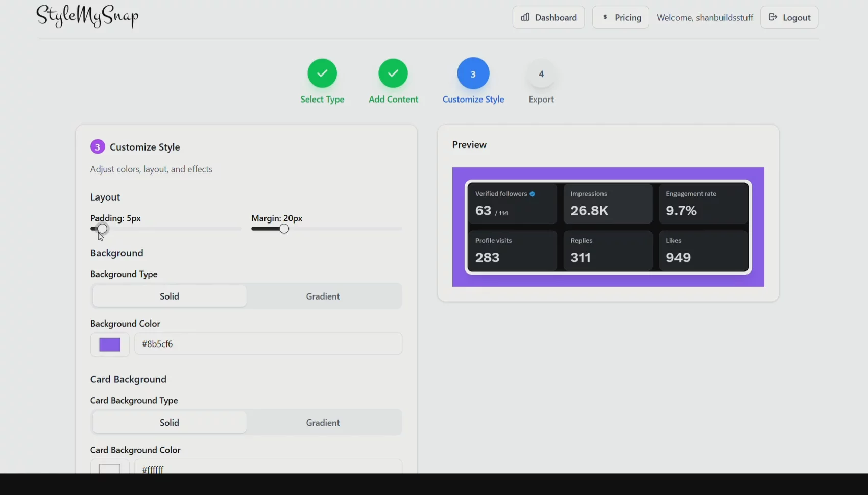Click the Padding slider handle
868x495 pixels.
pos(102,229)
